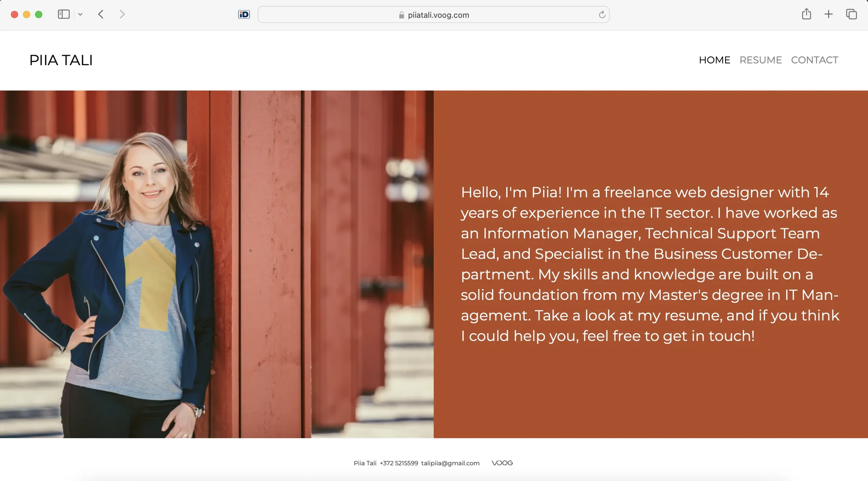Open the Share menu icon
This screenshot has width=868, height=481.
806,14
